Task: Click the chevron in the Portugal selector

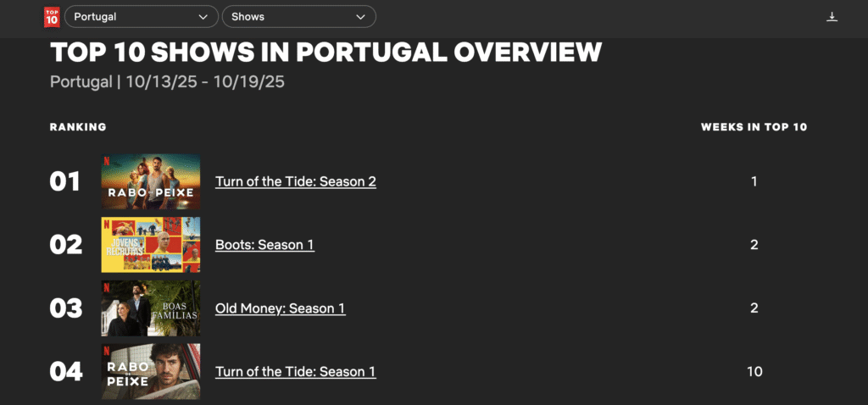Action: pyautogui.click(x=203, y=17)
